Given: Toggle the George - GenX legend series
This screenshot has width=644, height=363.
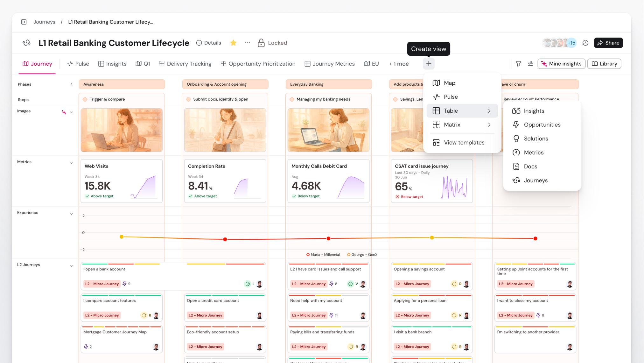Looking at the screenshot, I should tap(362, 255).
